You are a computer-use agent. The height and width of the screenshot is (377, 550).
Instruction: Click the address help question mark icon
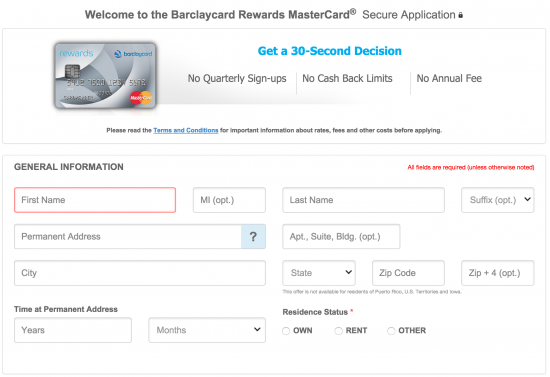(253, 237)
